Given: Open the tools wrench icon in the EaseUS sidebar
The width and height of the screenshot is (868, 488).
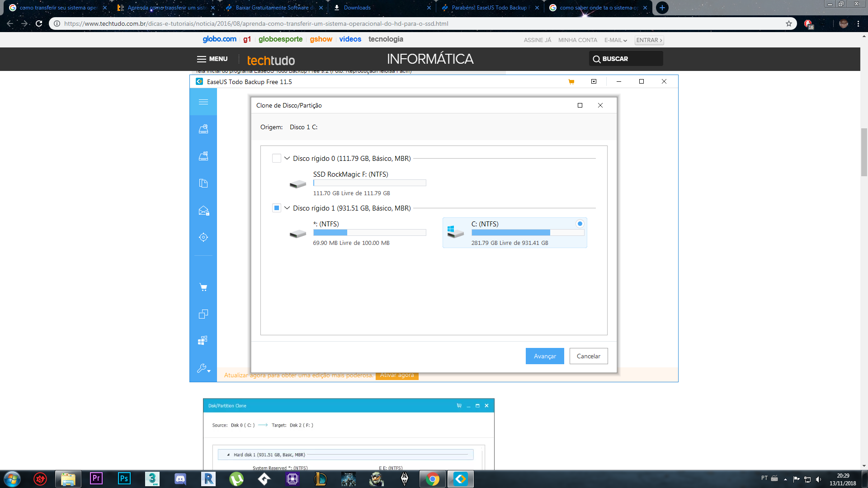Looking at the screenshot, I should coord(203,368).
